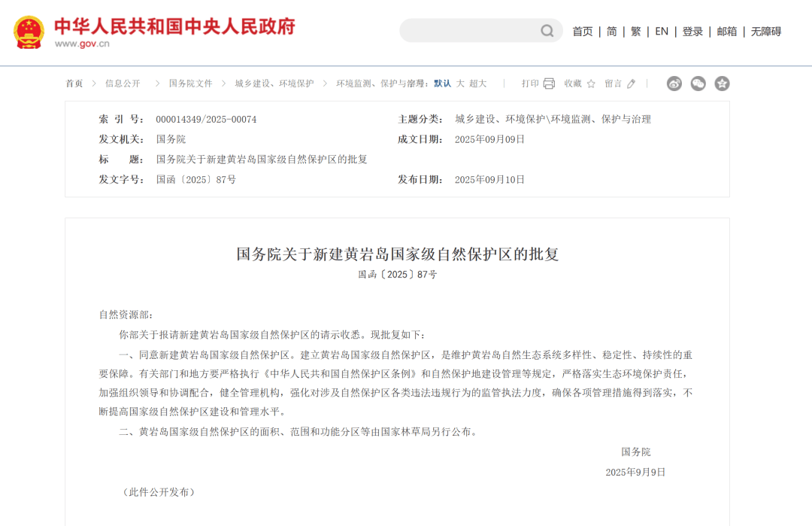Select the 大 font size option
This screenshot has width=812, height=526.
coord(461,84)
